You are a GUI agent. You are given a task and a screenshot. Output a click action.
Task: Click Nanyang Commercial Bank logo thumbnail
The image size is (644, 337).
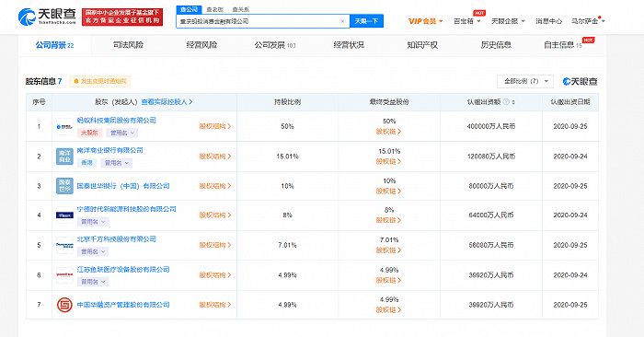[64, 157]
